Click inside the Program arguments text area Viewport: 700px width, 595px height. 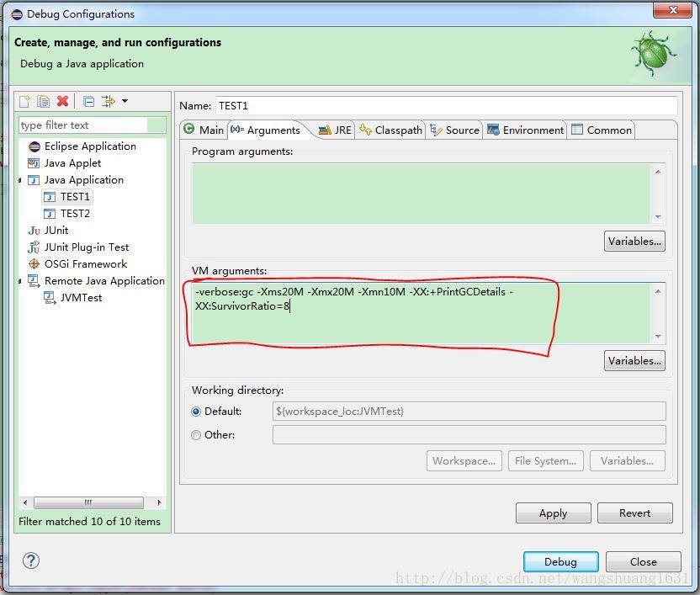[421, 194]
